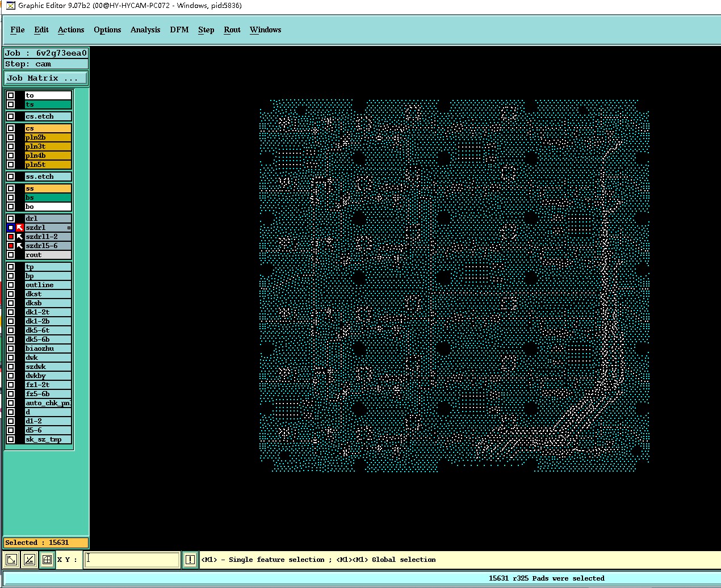Open the Options menu
The image size is (721, 588).
click(107, 30)
